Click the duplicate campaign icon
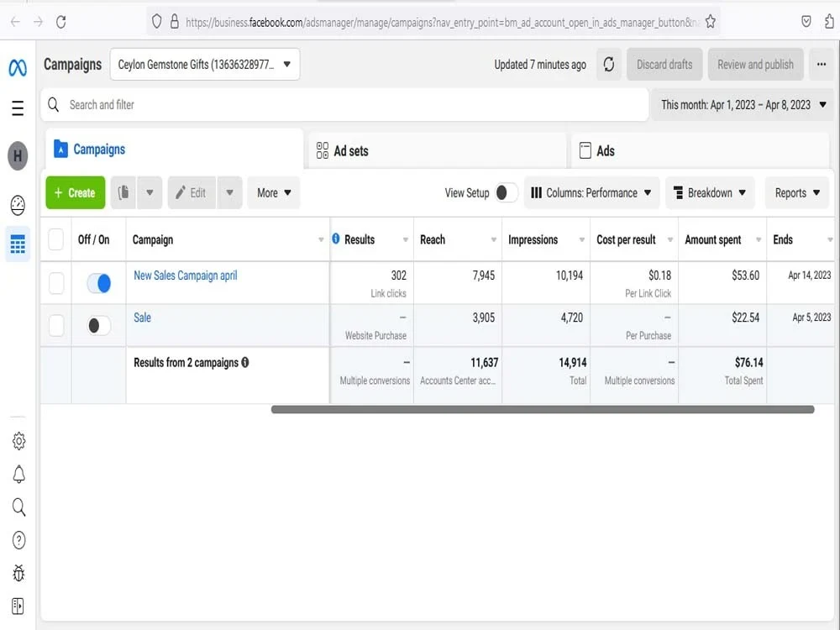The width and height of the screenshot is (840, 630). coord(123,192)
